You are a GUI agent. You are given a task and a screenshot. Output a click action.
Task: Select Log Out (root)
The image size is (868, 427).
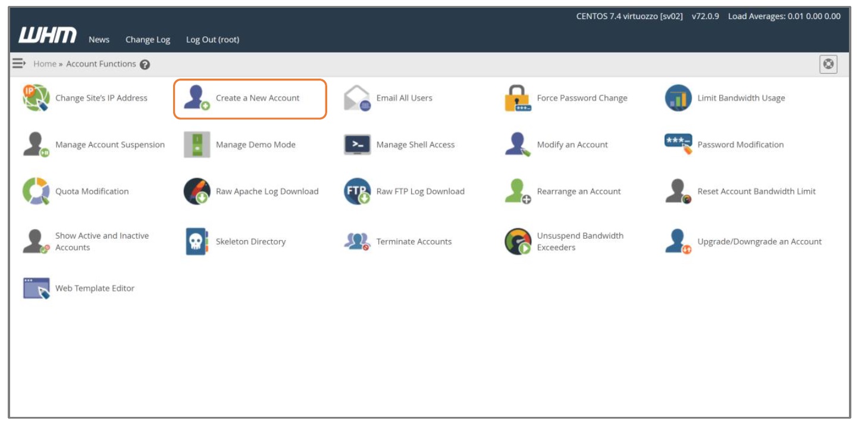click(x=212, y=40)
